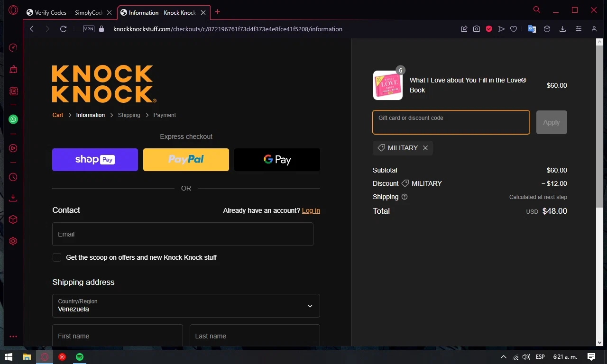Viewport: 607px width, 364px height.
Task: Open the profile account icon
Action: (x=594, y=29)
